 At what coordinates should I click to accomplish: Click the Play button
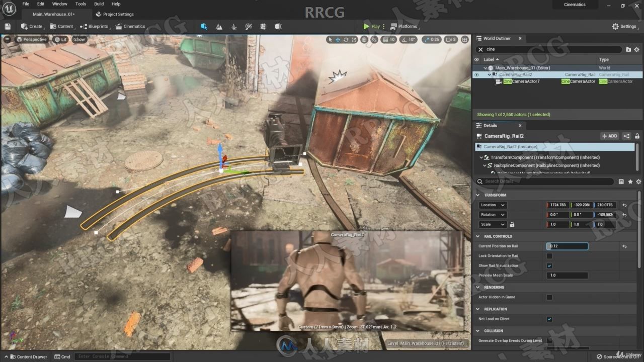372,26
